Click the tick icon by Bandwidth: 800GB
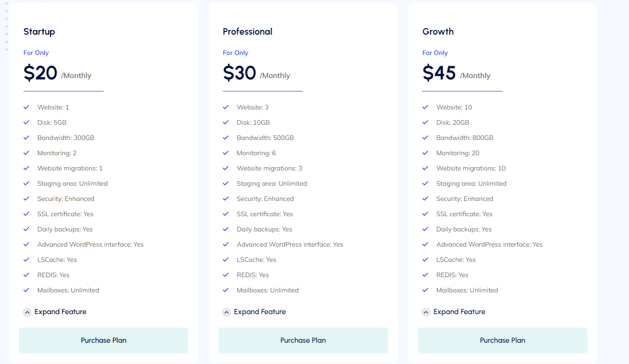The height and width of the screenshot is (364, 629). (425, 138)
